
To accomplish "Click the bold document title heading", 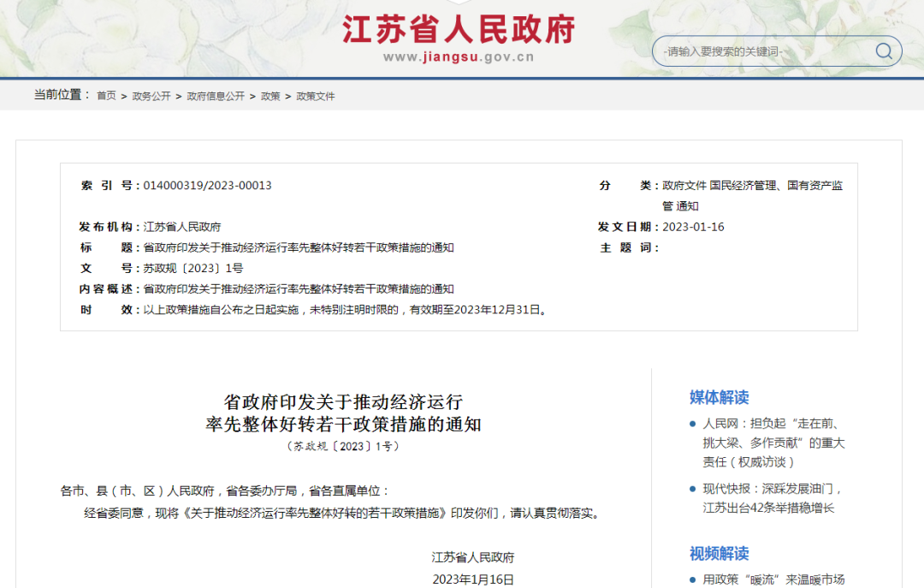I will (343, 413).
